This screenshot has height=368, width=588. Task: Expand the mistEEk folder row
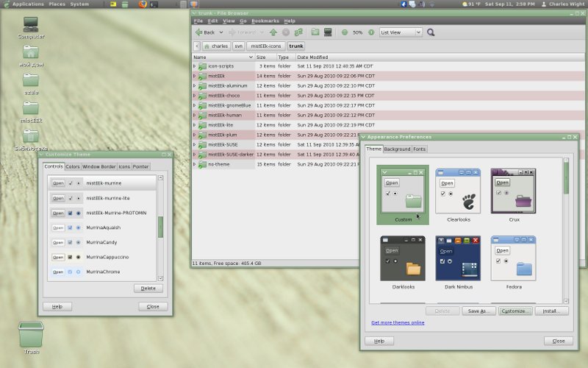click(195, 76)
